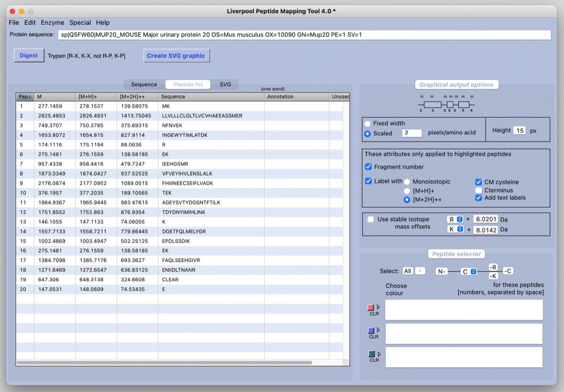This screenshot has height=392, width=564.
Task: Enable the Cterminus checkbox
Action: click(x=478, y=190)
